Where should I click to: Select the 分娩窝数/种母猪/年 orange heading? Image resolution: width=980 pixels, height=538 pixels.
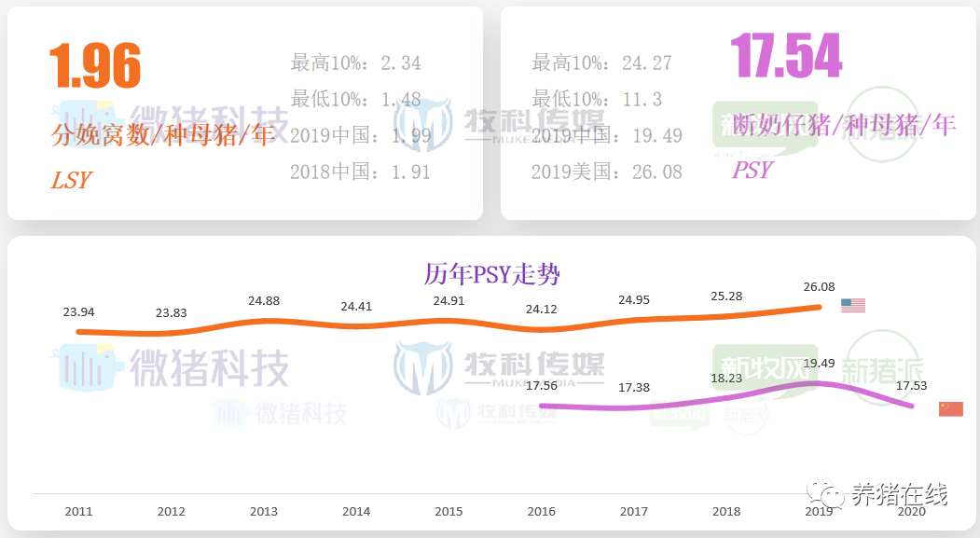(163, 135)
